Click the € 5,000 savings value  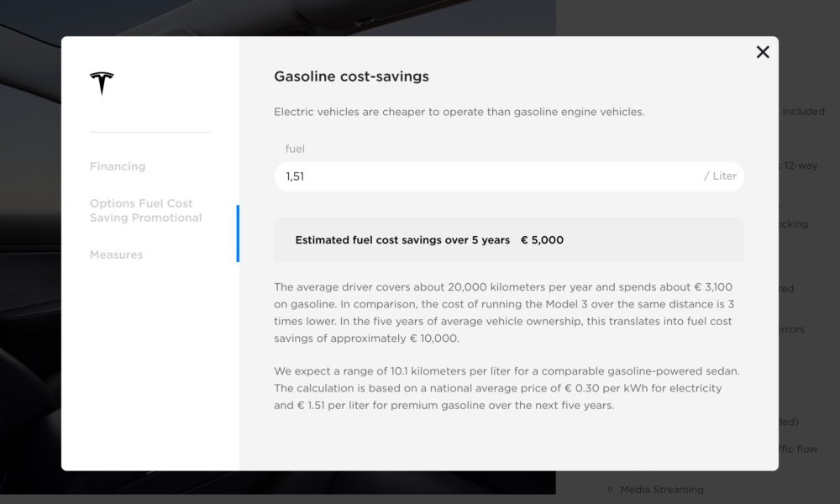click(542, 240)
